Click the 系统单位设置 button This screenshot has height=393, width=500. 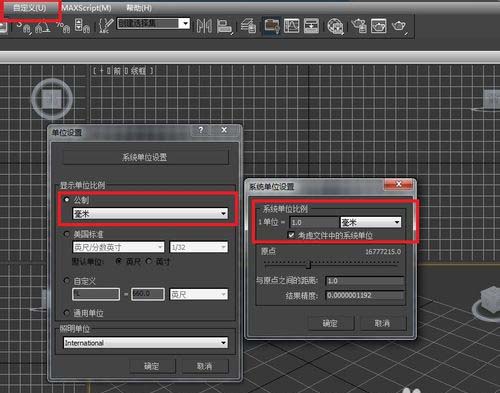[146, 157]
